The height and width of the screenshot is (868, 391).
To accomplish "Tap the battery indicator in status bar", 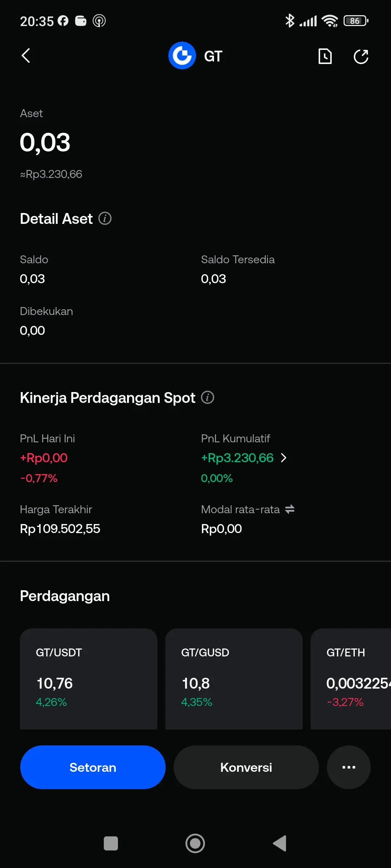I will pos(356,21).
